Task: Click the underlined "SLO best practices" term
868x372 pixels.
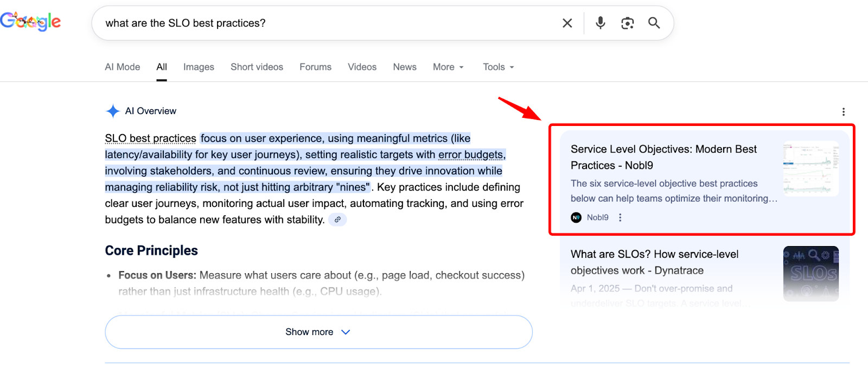Action: [x=150, y=138]
